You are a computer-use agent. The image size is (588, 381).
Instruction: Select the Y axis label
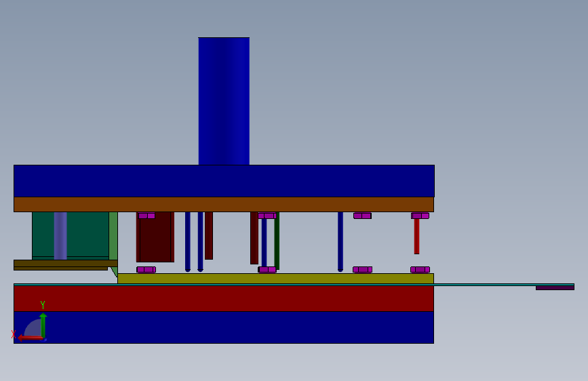[43, 305]
